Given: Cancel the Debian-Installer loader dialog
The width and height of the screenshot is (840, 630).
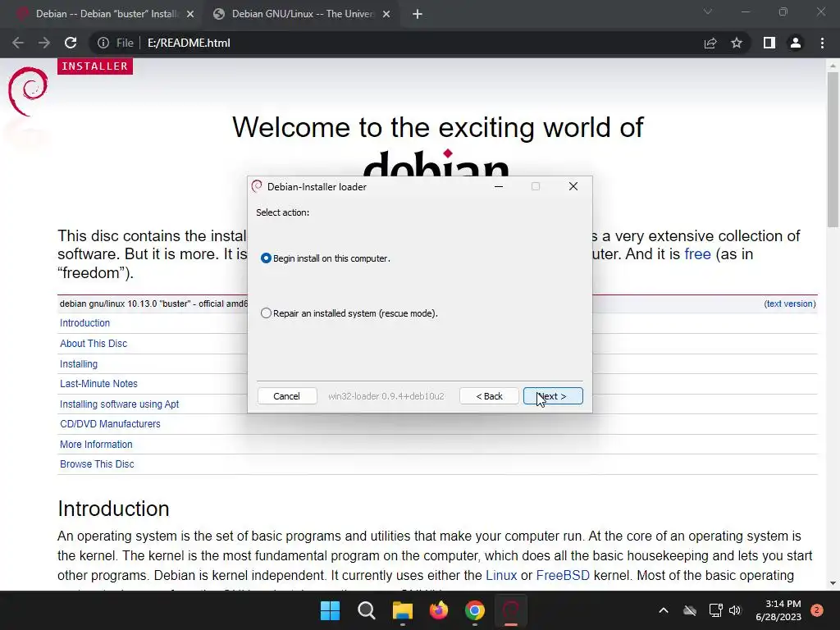Looking at the screenshot, I should click(x=286, y=396).
